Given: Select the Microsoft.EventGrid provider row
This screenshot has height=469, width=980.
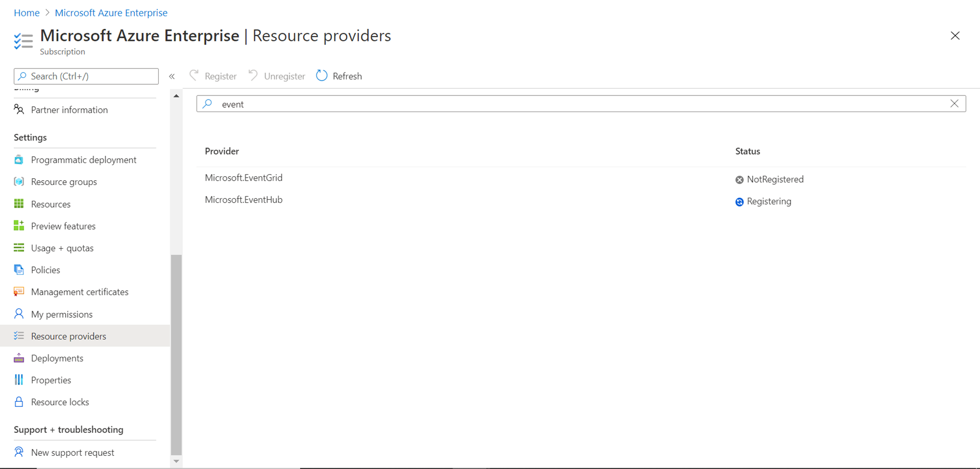Looking at the screenshot, I should [581, 178].
